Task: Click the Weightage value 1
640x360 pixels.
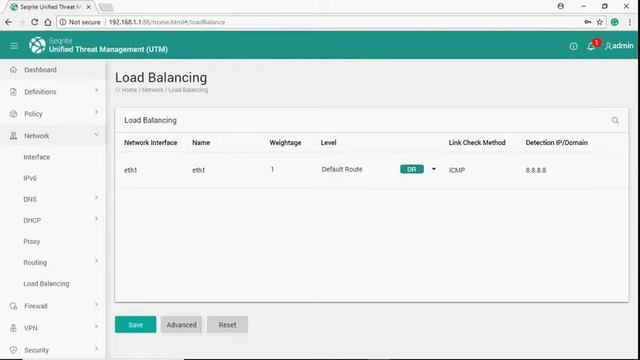Action: [272, 169]
